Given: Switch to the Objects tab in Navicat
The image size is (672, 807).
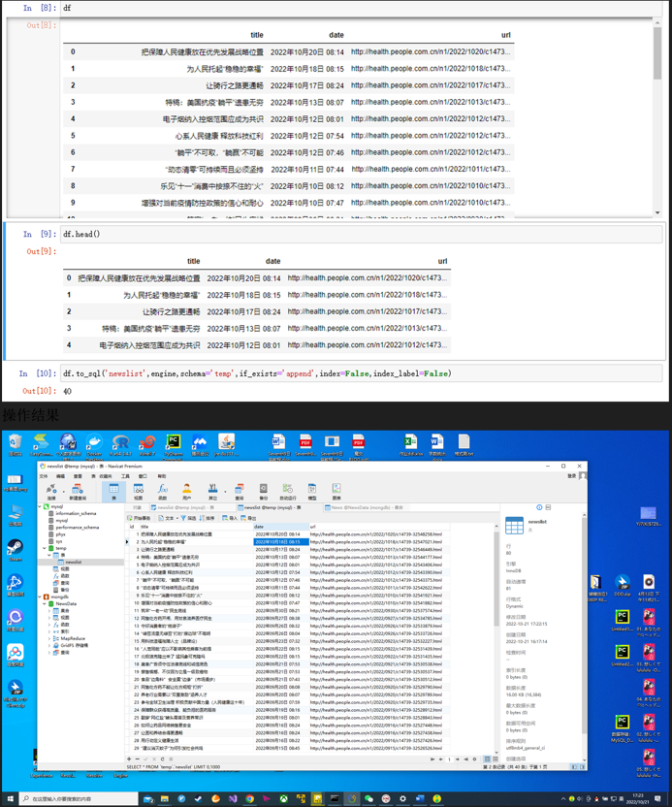Looking at the screenshot, I should [x=137, y=507].
